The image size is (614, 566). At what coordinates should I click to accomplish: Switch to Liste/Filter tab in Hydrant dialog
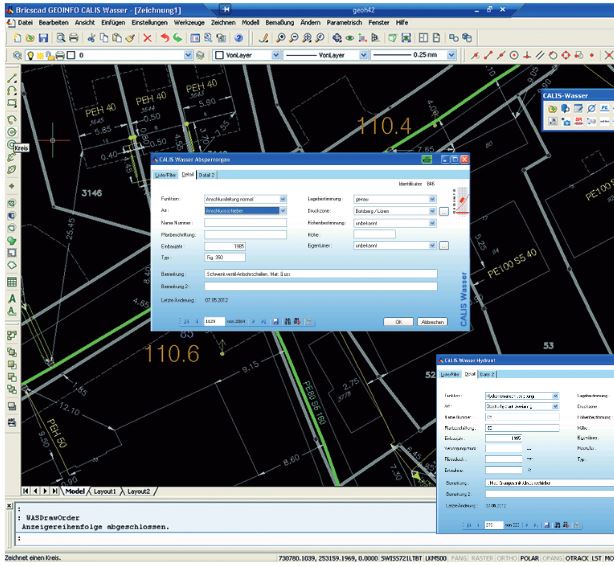450,374
